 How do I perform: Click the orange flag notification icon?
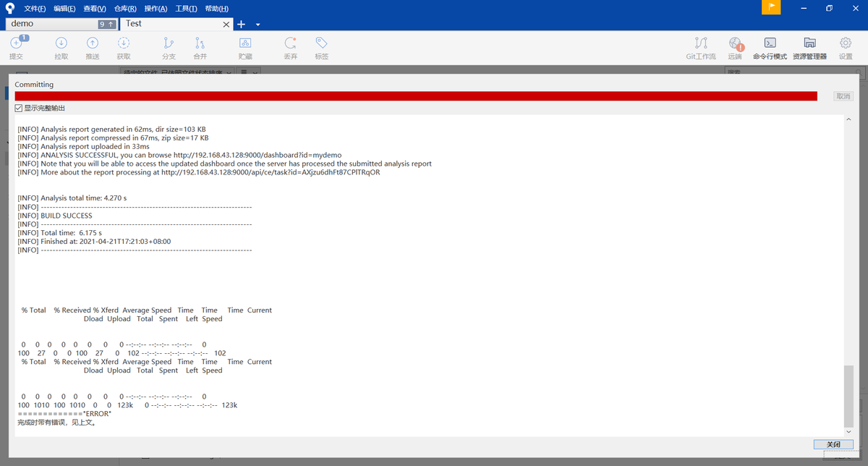point(772,7)
